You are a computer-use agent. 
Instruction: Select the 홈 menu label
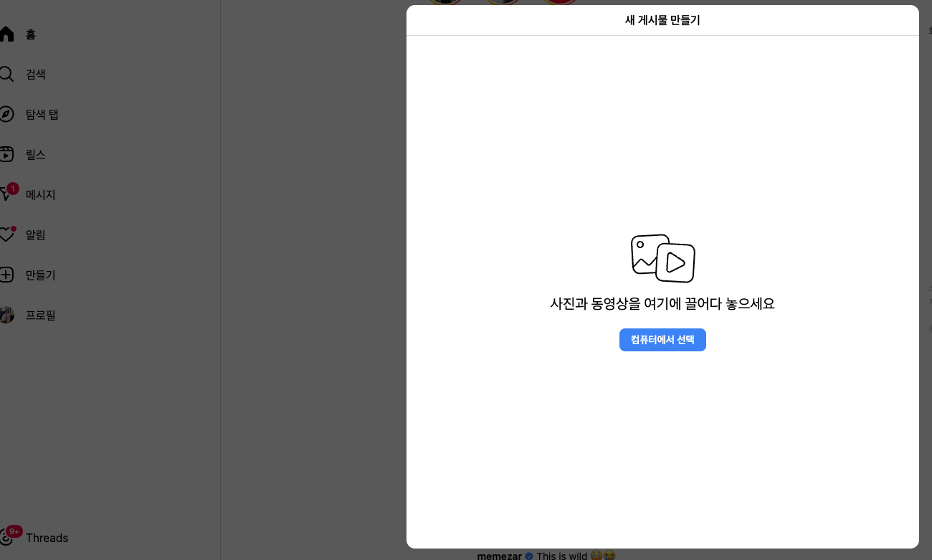(x=31, y=34)
